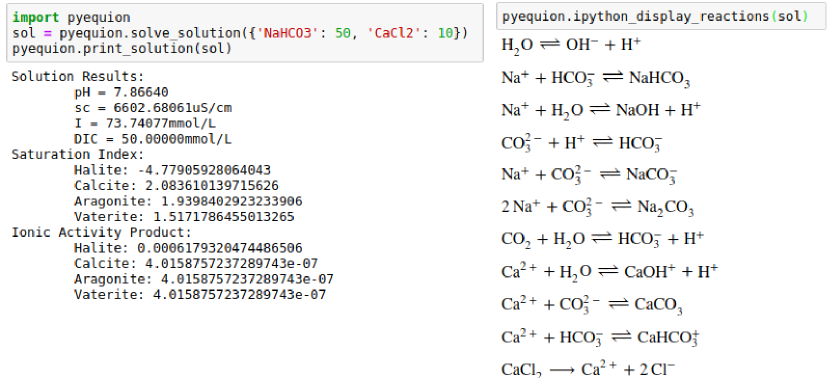Click the NaHCO3 formation reaction equation
The image size is (830, 378).
click(x=596, y=79)
